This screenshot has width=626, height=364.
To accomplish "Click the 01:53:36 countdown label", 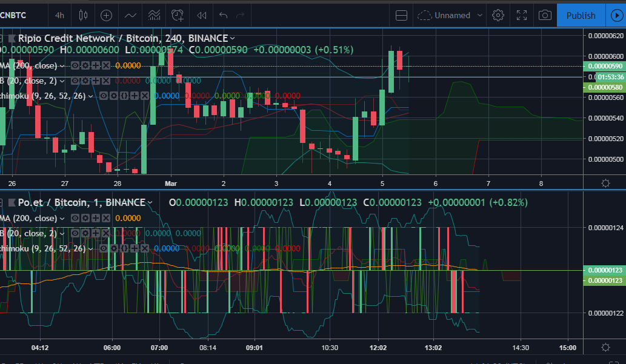I will [610, 77].
